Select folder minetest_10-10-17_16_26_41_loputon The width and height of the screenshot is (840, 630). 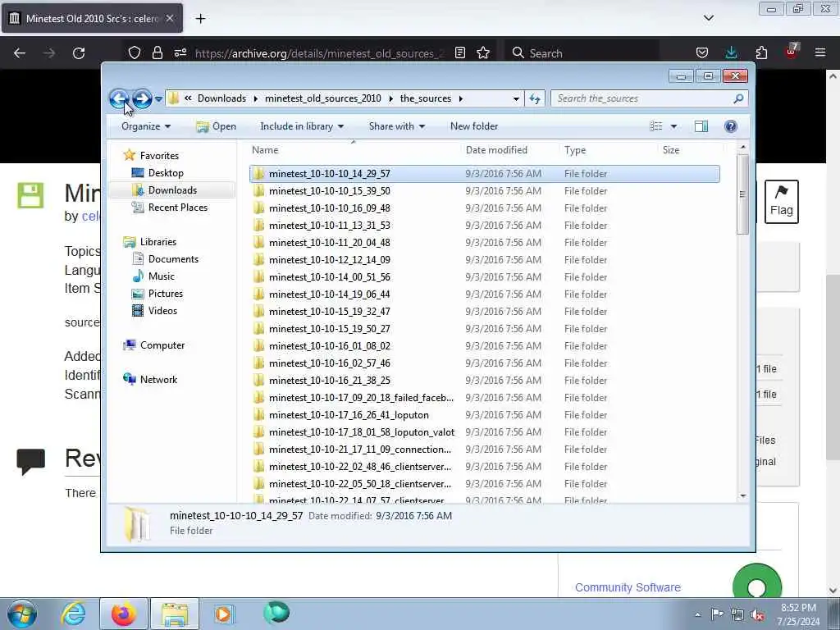(484, 414)
